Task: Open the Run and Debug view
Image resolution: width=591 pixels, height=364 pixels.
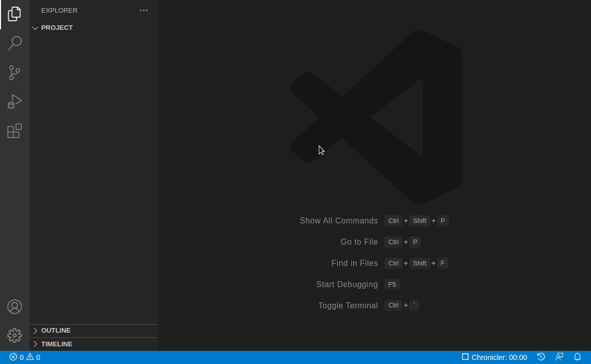Action: (x=14, y=102)
